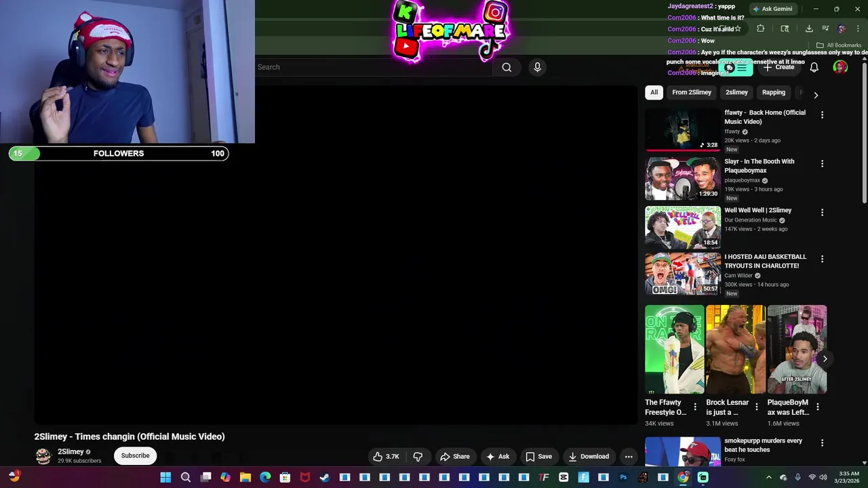Viewport: 868px width, 488px height.
Task: Dislike the Times changin video
Action: [418, 457]
